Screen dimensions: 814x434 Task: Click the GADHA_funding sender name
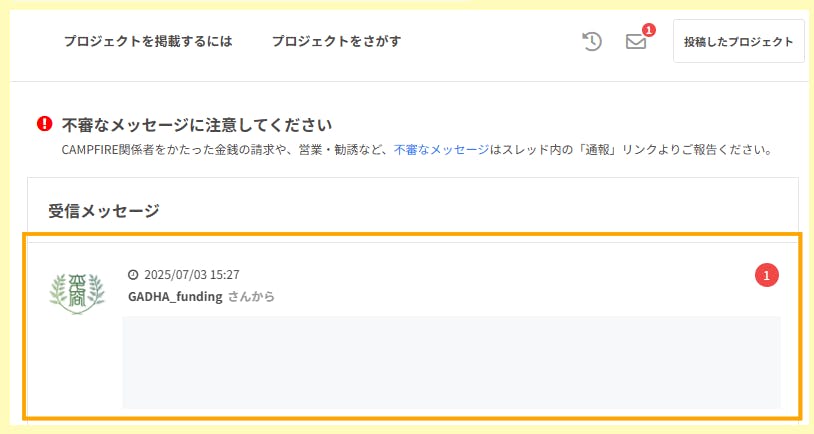175,297
